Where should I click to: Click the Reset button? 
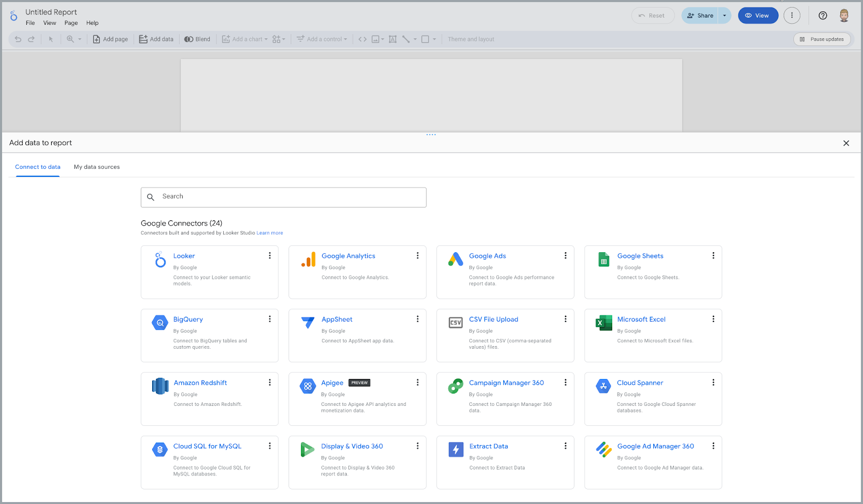(653, 16)
